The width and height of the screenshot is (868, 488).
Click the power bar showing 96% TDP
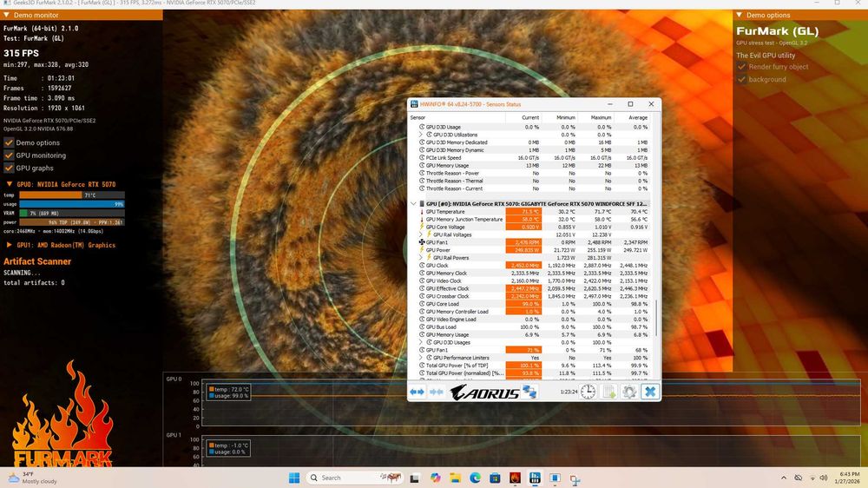point(72,222)
